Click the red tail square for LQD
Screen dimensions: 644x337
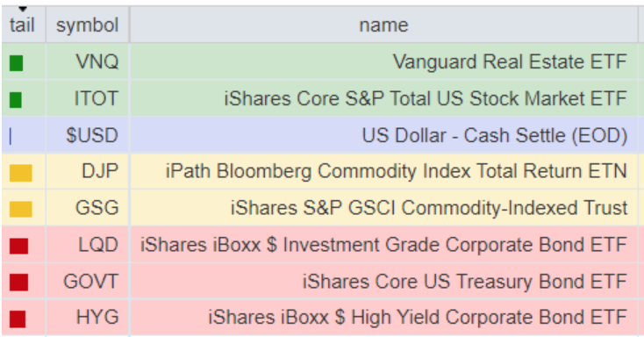pyautogui.click(x=19, y=246)
